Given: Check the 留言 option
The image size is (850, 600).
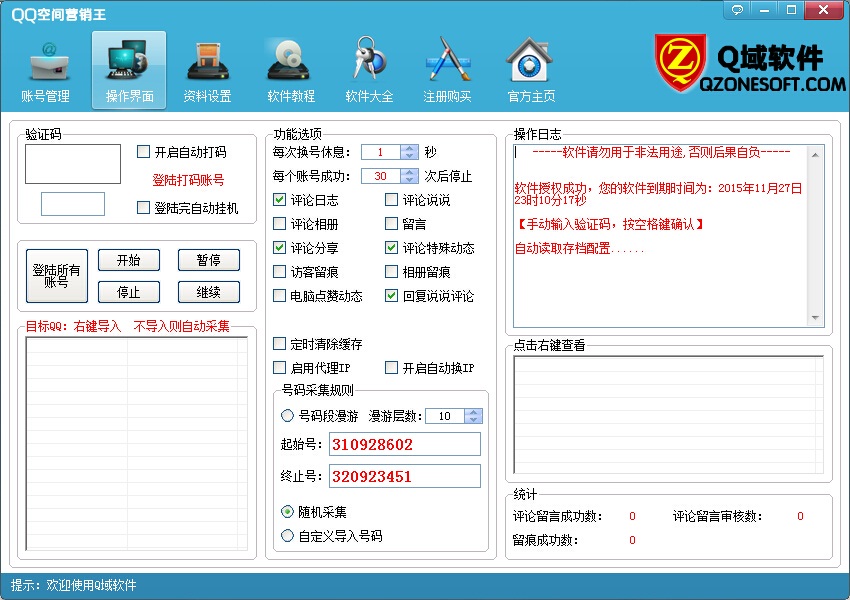Looking at the screenshot, I should pyautogui.click(x=391, y=224).
